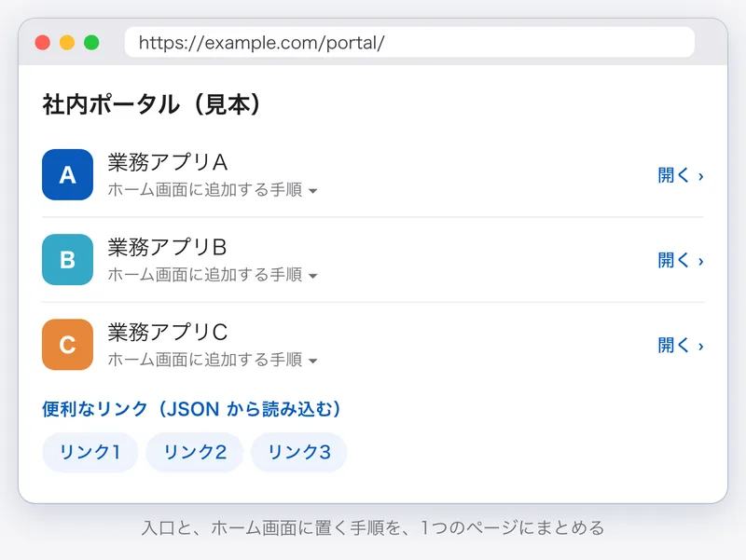Select the 業務アプリA title text
The image size is (746, 560).
click(168, 162)
